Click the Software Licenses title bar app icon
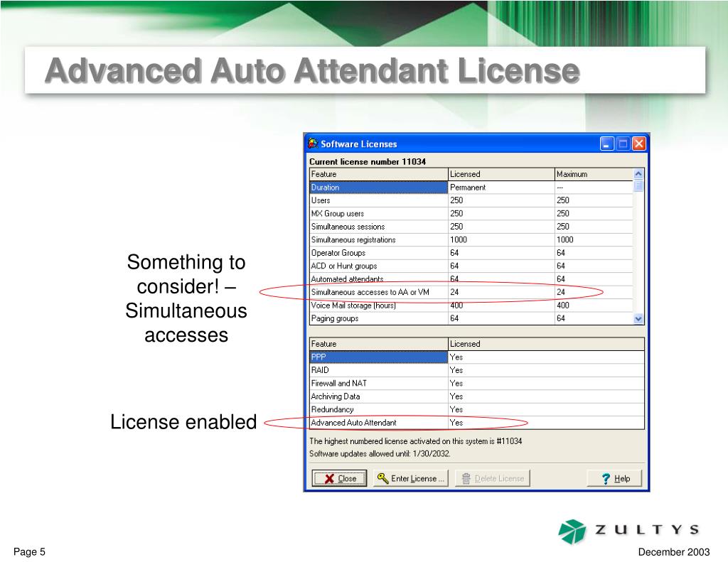 314,144
